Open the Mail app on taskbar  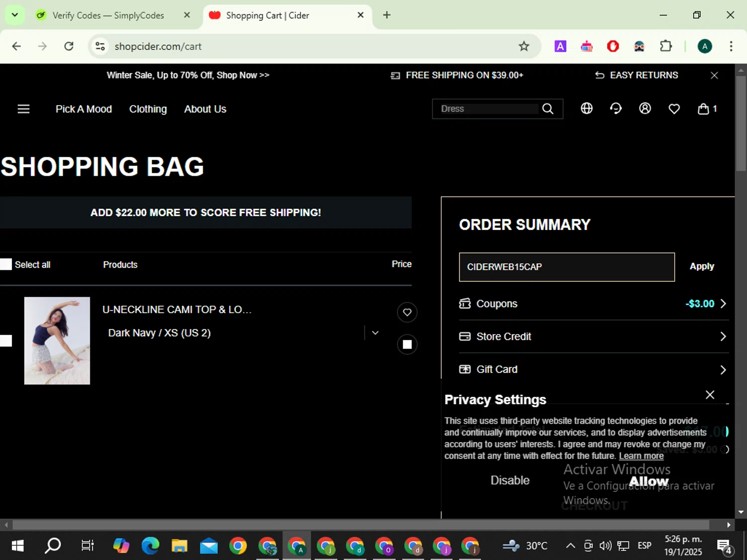click(209, 546)
